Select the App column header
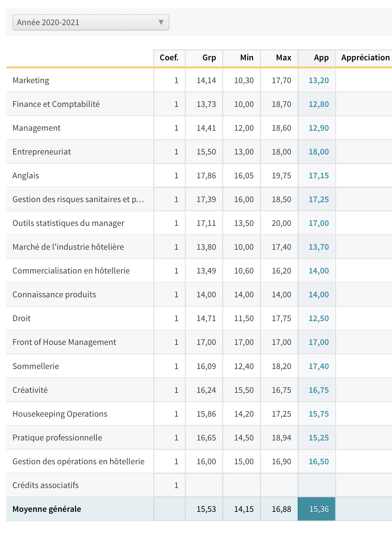The width and height of the screenshot is (392, 539). (321, 58)
